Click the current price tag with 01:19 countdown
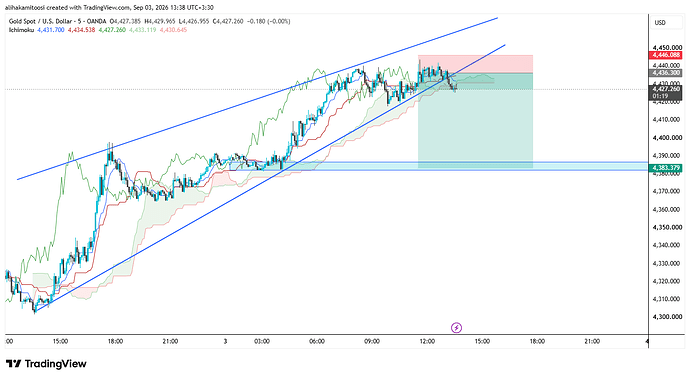 (666, 92)
